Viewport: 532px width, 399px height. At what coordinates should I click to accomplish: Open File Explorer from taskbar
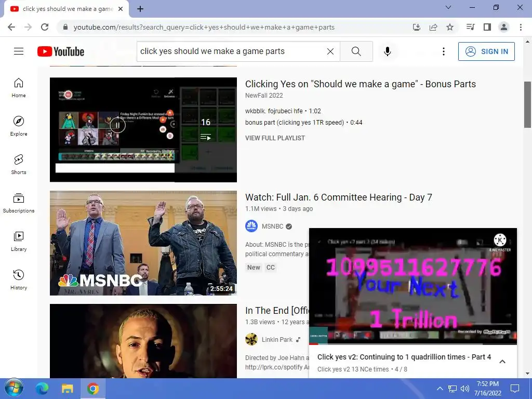pos(67,389)
